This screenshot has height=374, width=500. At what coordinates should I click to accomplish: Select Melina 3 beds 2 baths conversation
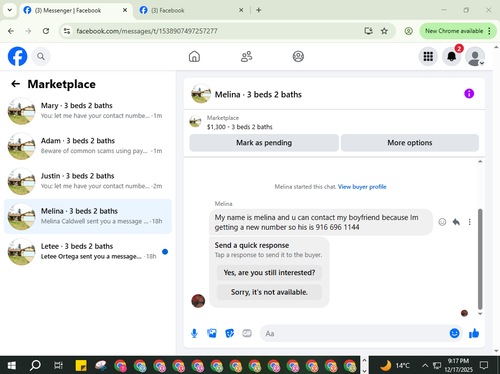(x=88, y=216)
